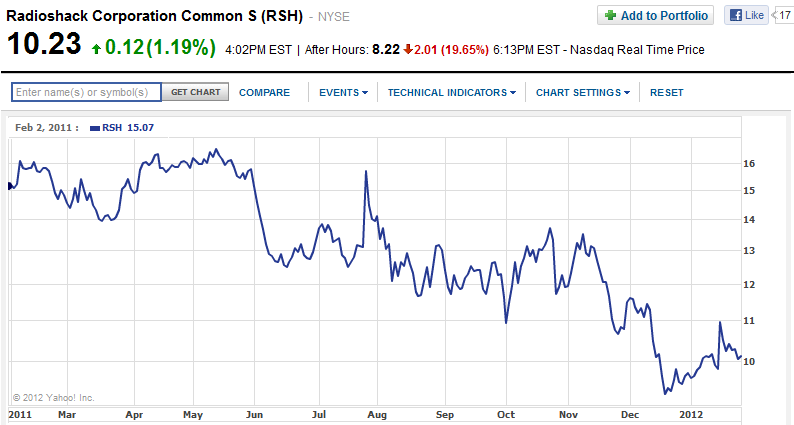Click the 2011 label on the x-axis
The height and width of the screenshot is (425, 794).
click(20, 415)
